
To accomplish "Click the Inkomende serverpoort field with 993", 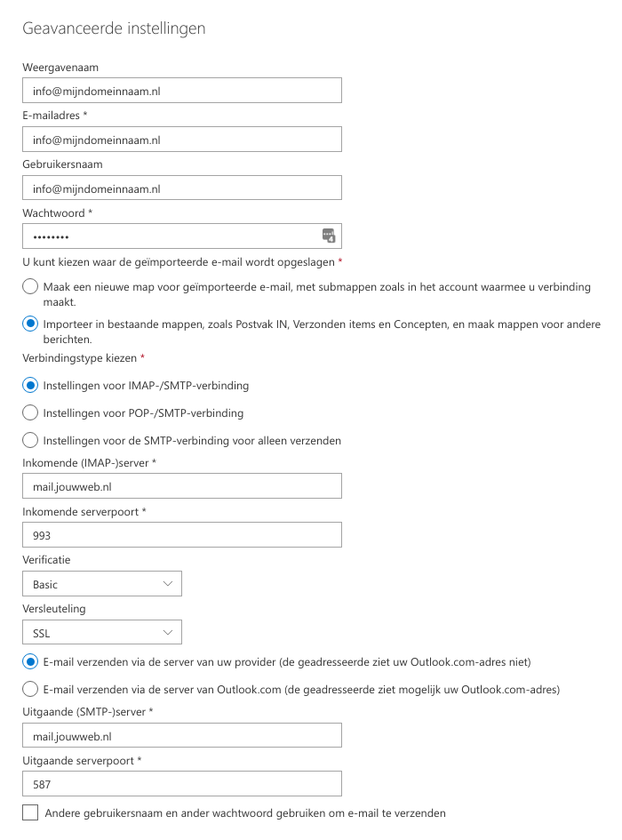I will 181,535.
